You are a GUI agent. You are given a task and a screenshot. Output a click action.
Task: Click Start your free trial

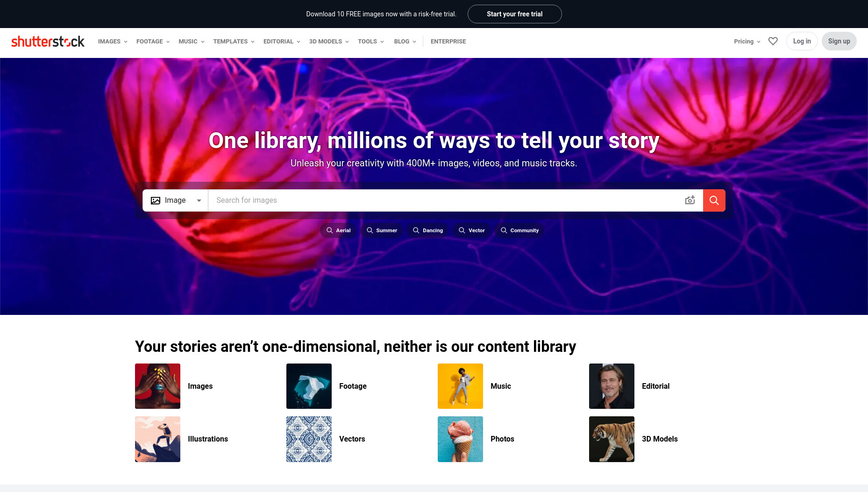coord(514,14)
